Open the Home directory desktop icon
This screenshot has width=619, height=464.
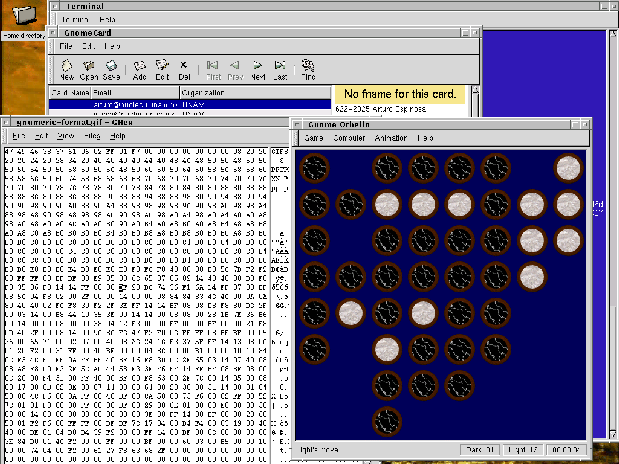[22, 18]
